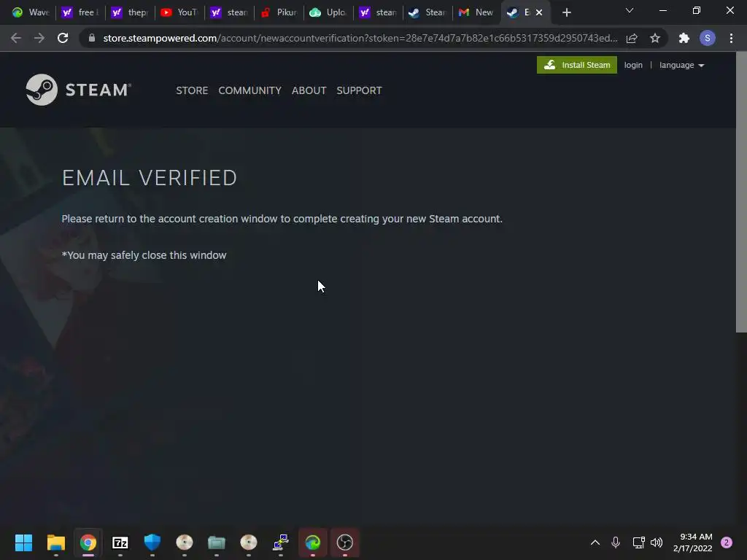This screenshot has height=560, width=747.
Task: Click the microphone tray icon
Action: tap(616, 542)
